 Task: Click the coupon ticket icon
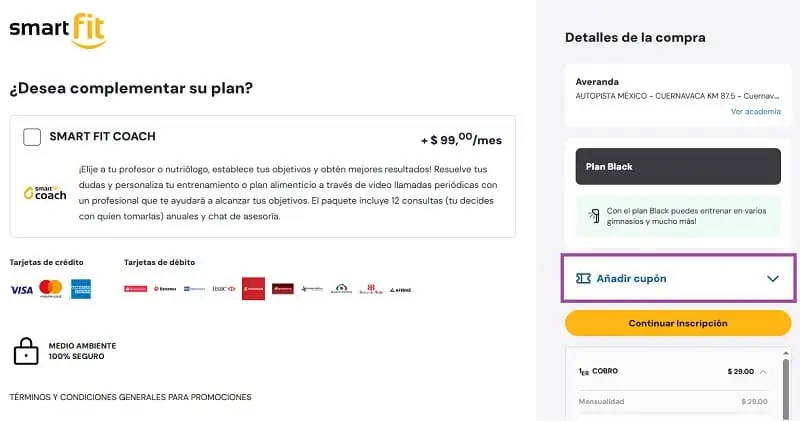pyautogui.click(x=583, y=278)
